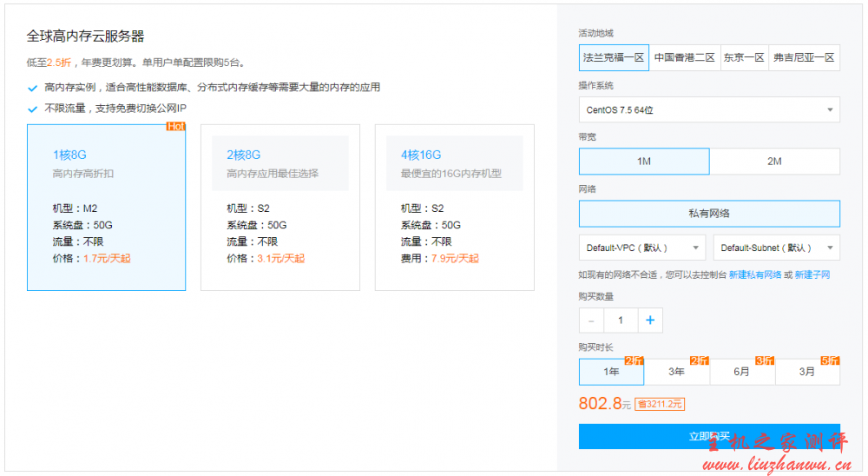
Task: Select the 法兰克福一区 region option
Action: [x=614, y=57]
